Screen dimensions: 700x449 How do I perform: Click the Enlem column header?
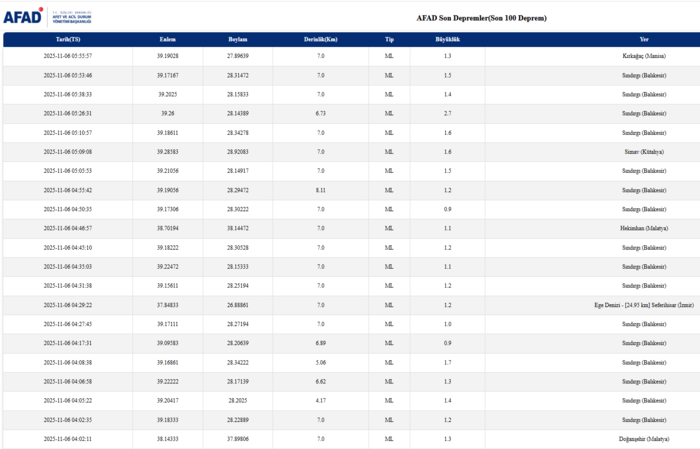point(167,39)
